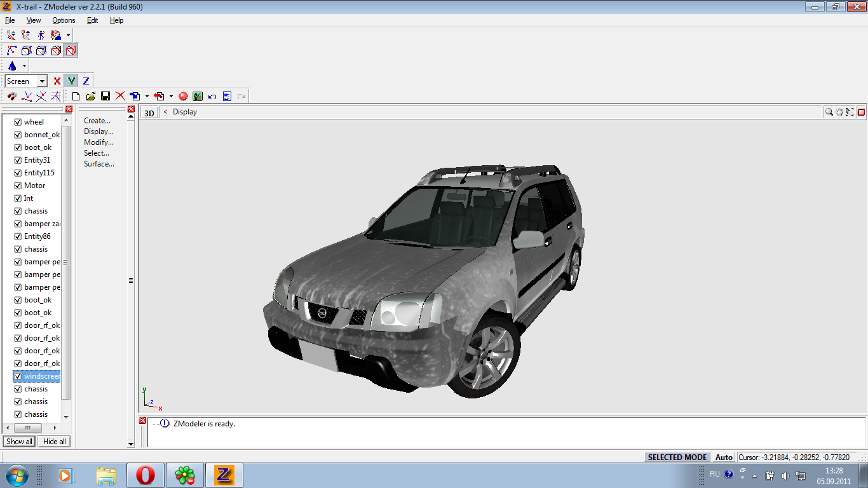Click the Auto status bar button
Image resolution: width=868 pixels, height=488 pixels.
(724, 457)
